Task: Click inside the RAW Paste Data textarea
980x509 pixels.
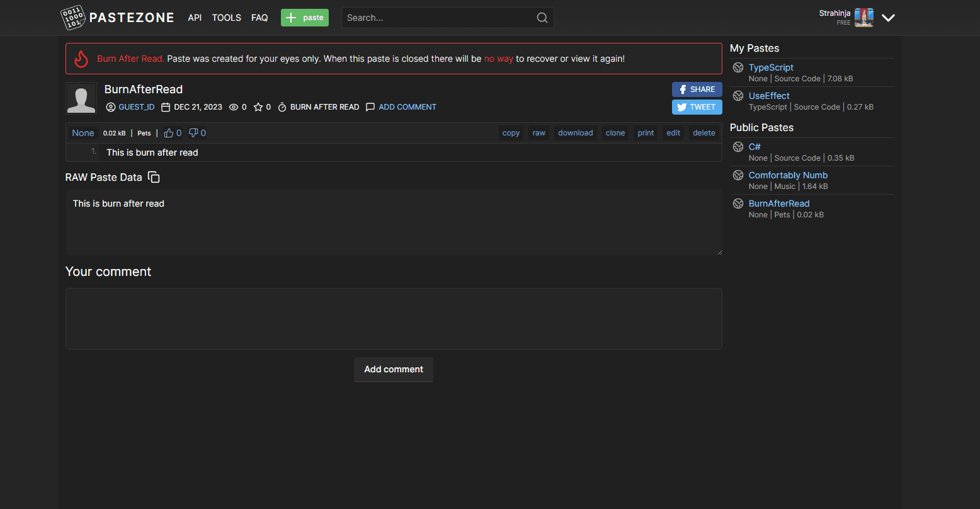Action: (x=394, y=222)
